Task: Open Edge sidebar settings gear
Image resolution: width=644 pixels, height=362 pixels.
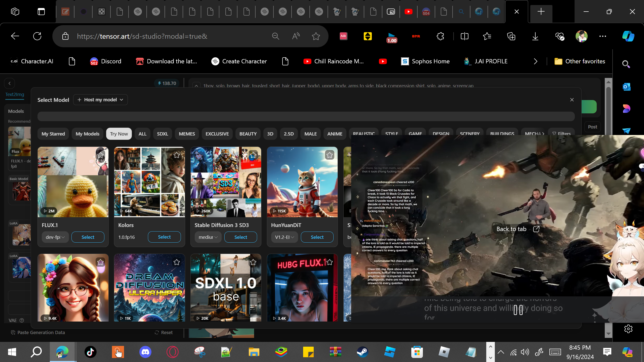Action: coord(628,329)
